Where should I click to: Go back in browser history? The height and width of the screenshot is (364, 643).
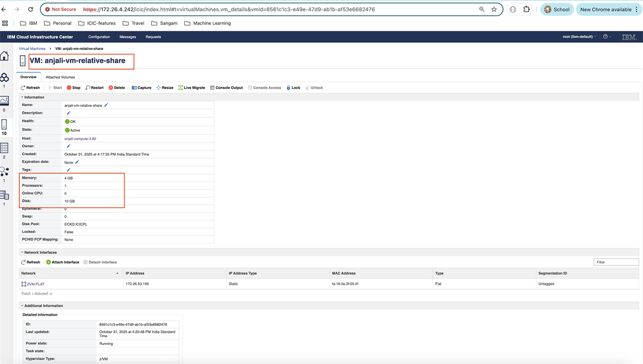click(x=4, y=10)
